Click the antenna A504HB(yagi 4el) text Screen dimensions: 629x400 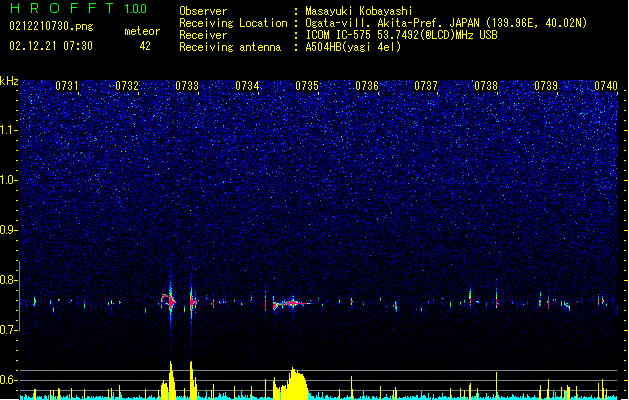353,47
